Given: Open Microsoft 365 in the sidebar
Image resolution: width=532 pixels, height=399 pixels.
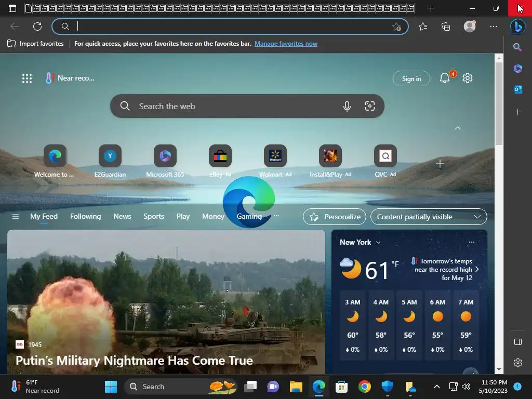Looking at the screenshot, I should coord(517,69).
